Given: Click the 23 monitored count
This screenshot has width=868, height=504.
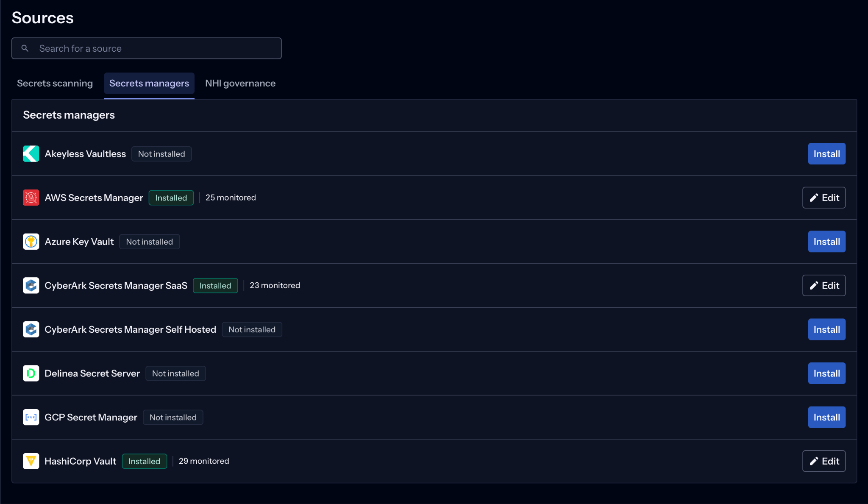Looking at the screenshot, I should click(275, 285).
